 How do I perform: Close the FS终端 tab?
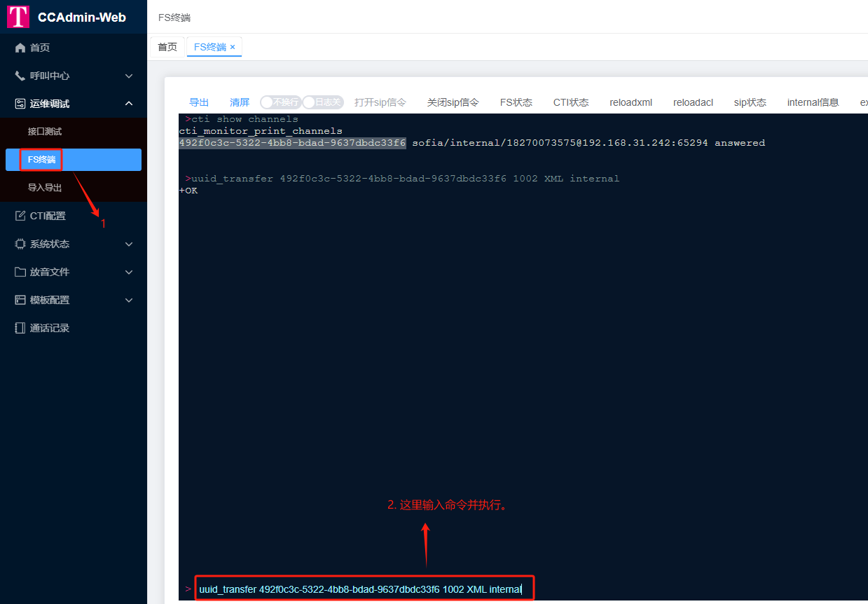tap(233, 47)
